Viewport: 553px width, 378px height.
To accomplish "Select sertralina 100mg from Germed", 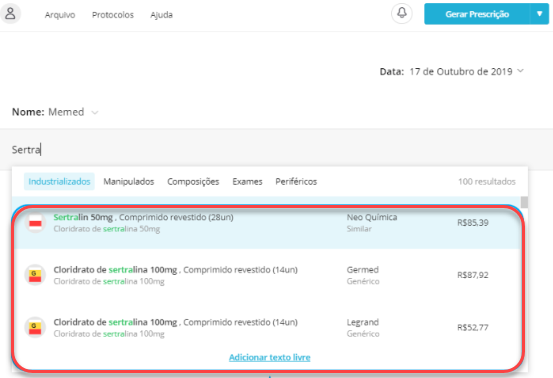I will 267,275.
